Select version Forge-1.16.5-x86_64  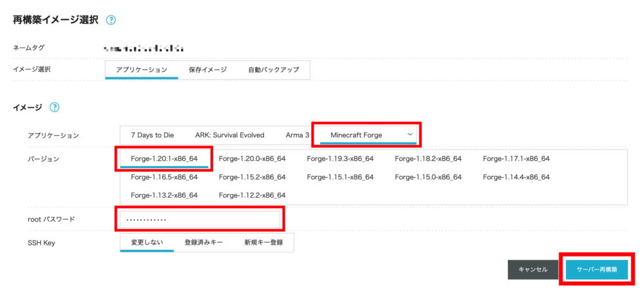(164, 177)
